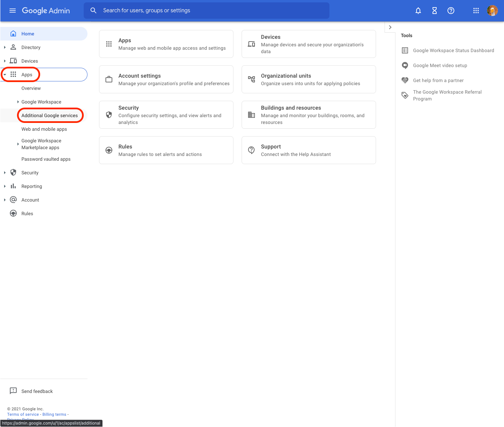Viewport: 504px width, 427px height.
Task: Open the Buildings and resources card title
Action: [x=291, y=108]
